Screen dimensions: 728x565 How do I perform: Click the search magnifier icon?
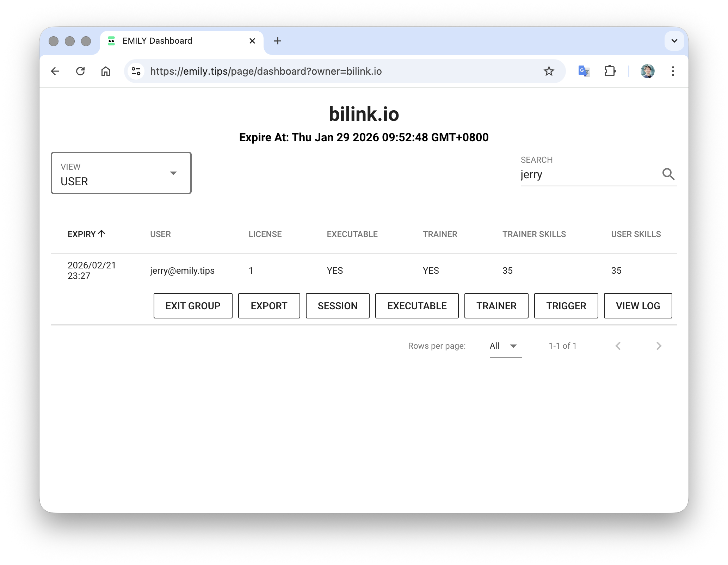coord(668,174)
